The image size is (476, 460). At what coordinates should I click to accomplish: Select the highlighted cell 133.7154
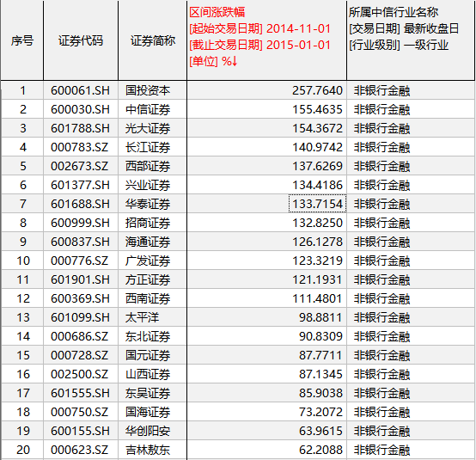[x=317, y=204]
